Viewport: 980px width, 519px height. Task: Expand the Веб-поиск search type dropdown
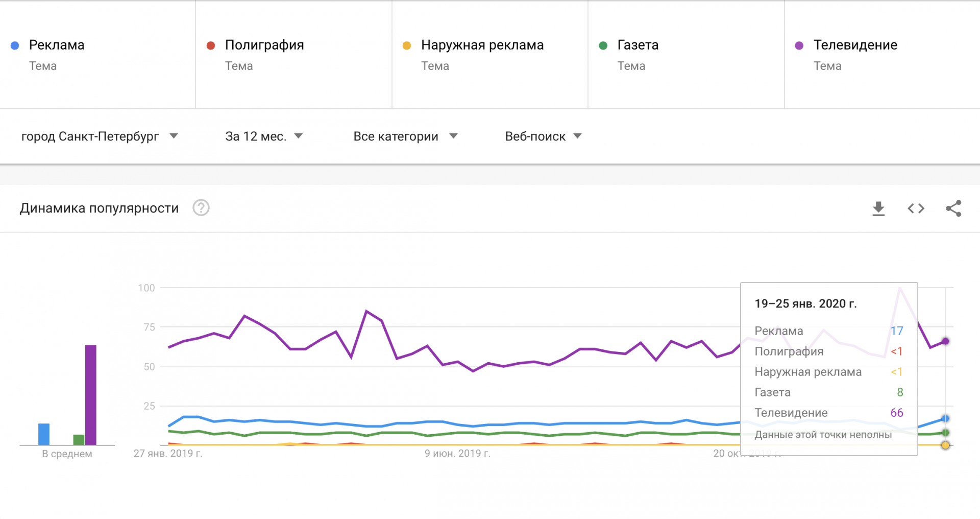[x=543, y=136]
